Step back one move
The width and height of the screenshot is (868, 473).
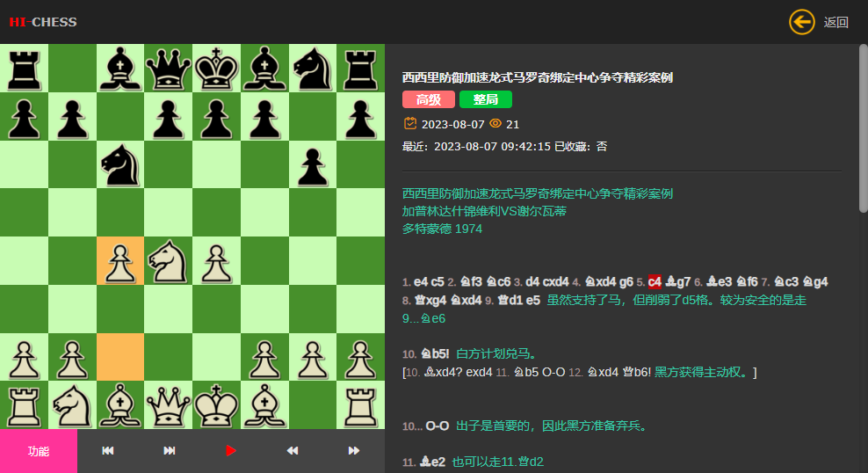(293, 451)
